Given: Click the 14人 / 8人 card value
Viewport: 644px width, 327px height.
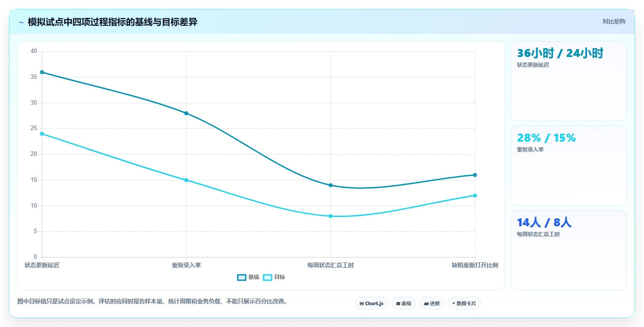Looking at the screenshot, I should click(x=544, y=223).
